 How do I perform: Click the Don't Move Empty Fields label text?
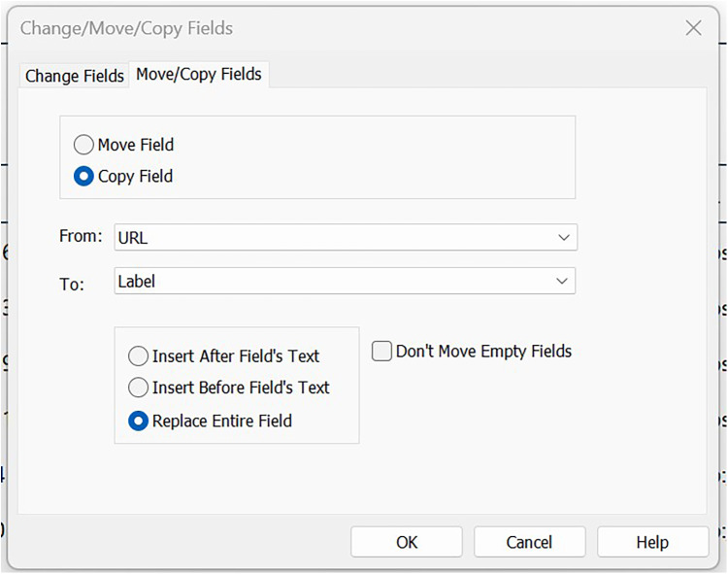483,351
